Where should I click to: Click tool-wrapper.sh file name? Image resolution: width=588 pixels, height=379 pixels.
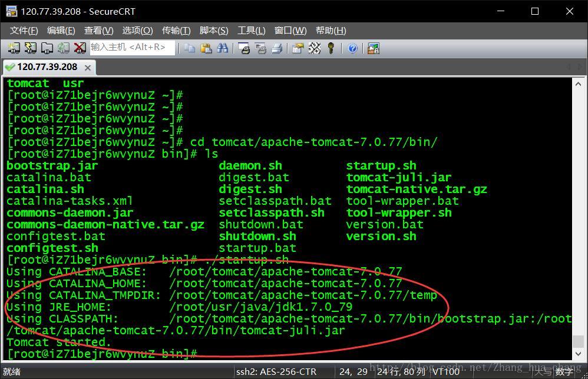[x=399, y=212]
